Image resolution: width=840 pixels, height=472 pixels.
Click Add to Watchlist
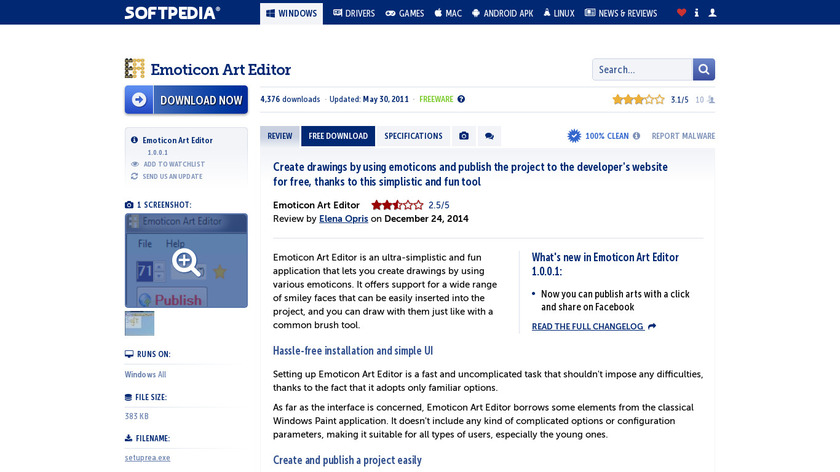174,164
